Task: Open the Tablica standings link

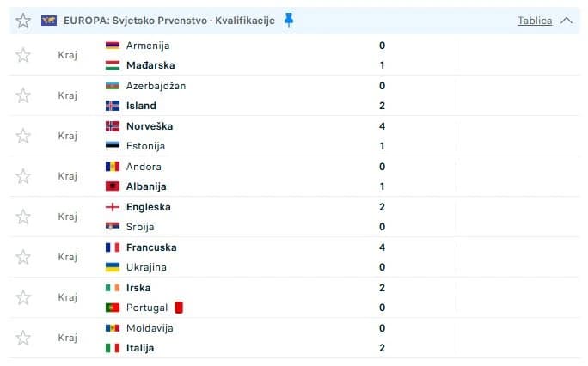Action: (535, 21)
